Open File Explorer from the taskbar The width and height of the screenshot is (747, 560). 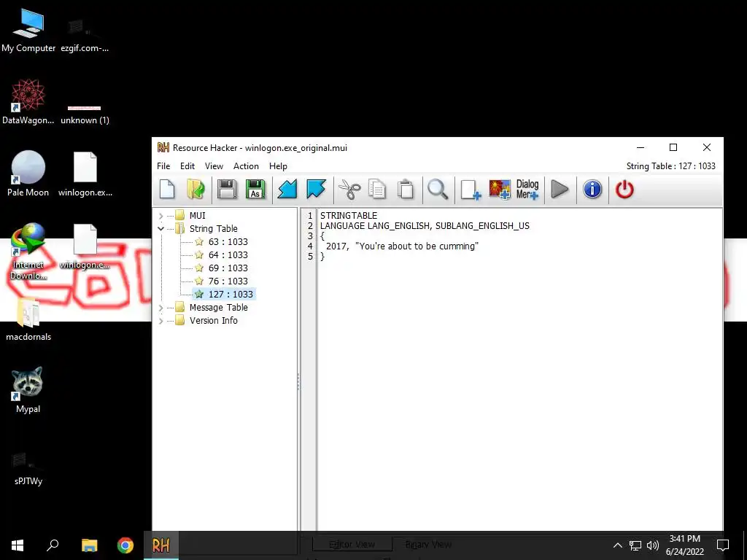coord(89,545)
